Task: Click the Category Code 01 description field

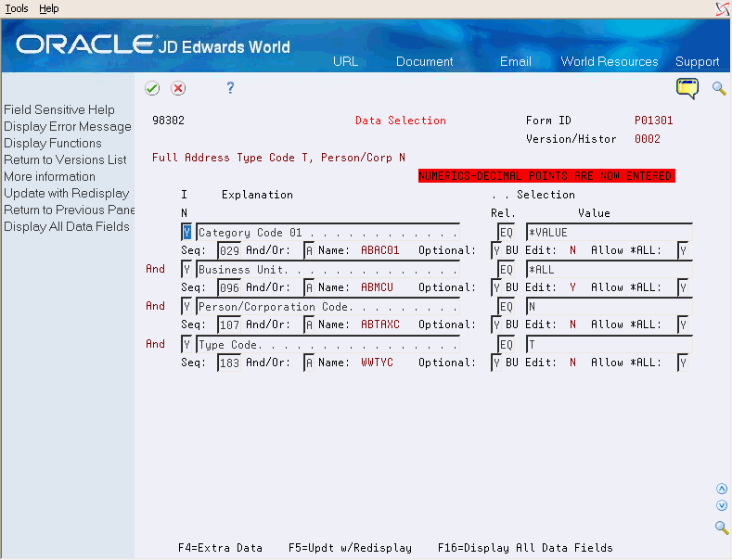Action: pos(327,232)
